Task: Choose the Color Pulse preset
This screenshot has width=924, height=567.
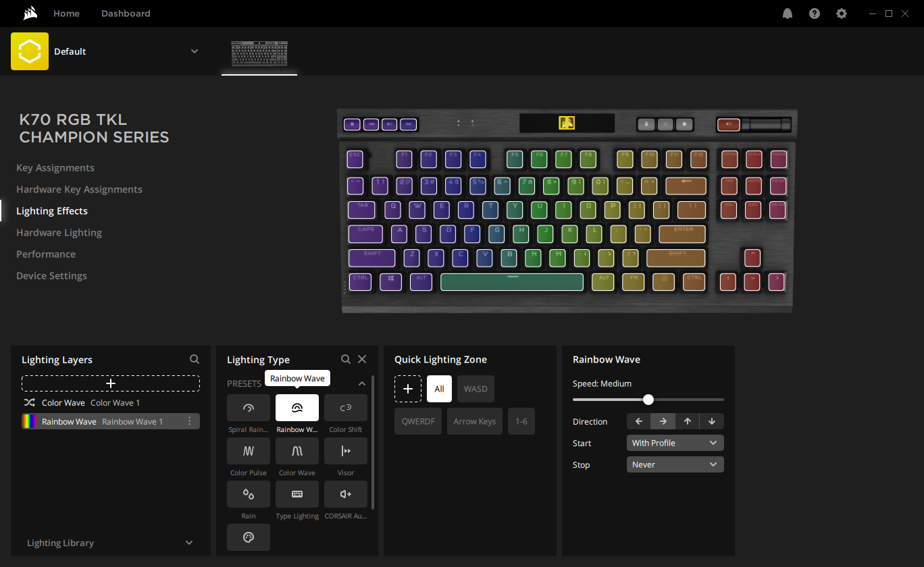Action: click(x=249, y=451)
